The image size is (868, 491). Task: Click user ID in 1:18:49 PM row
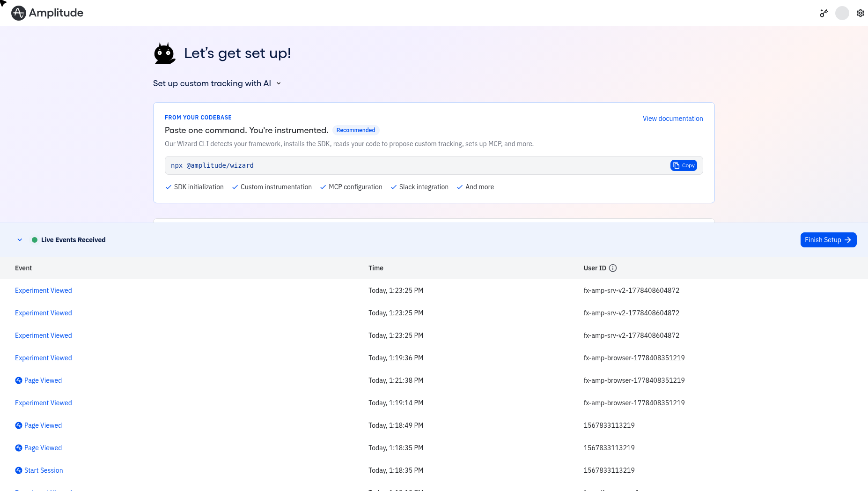[609, 425]
